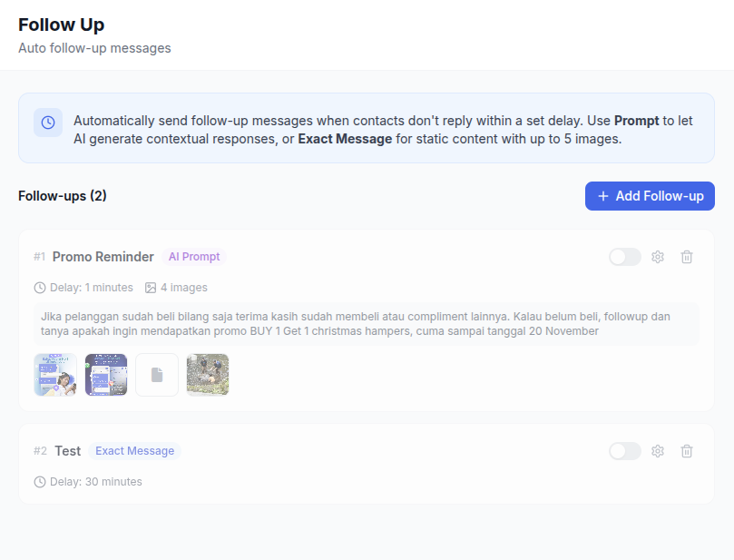Open settings gear for Promo Reminder
The height and width of the screenshot is (560, 734).
[658, 257]
